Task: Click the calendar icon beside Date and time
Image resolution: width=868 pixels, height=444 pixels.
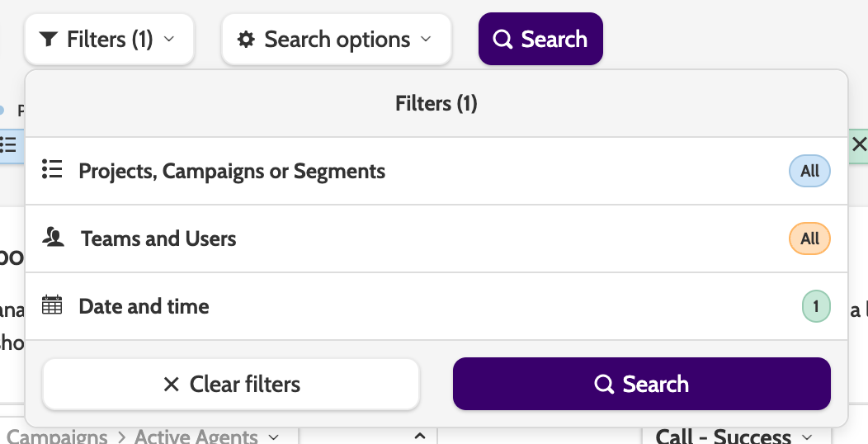Action: (52, 306)
